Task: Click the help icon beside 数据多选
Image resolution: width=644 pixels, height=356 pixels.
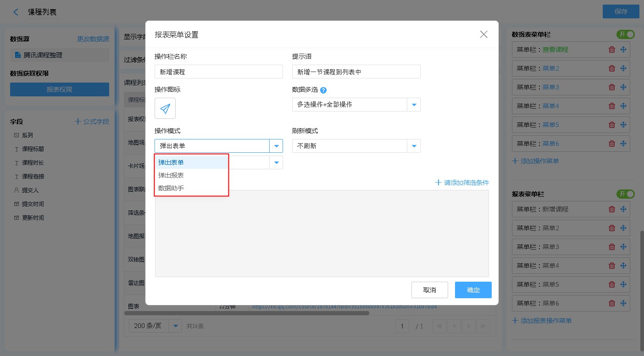Action: point(323,90)
